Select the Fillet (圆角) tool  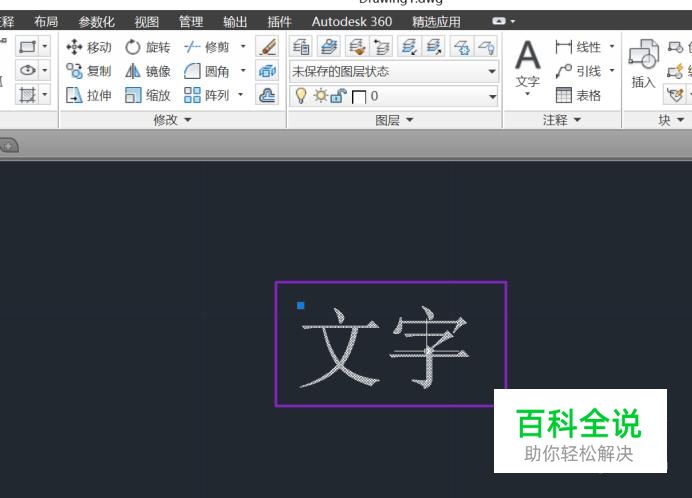pos(207,71)
